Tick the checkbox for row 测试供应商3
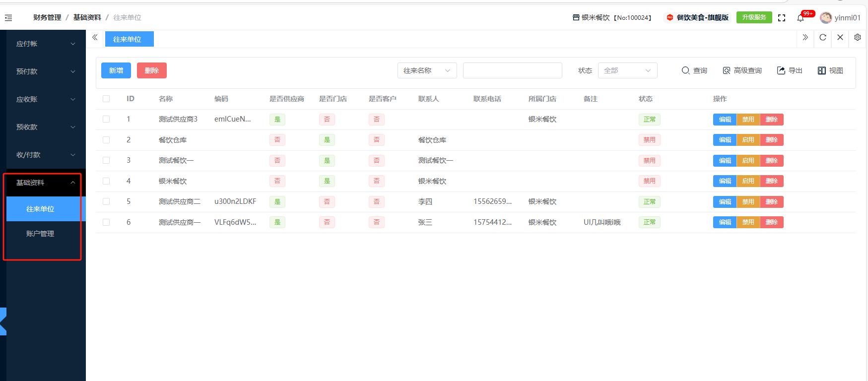The height and width of the screenshot is (381, 868). pyautogui.click(x=106, y=119)
